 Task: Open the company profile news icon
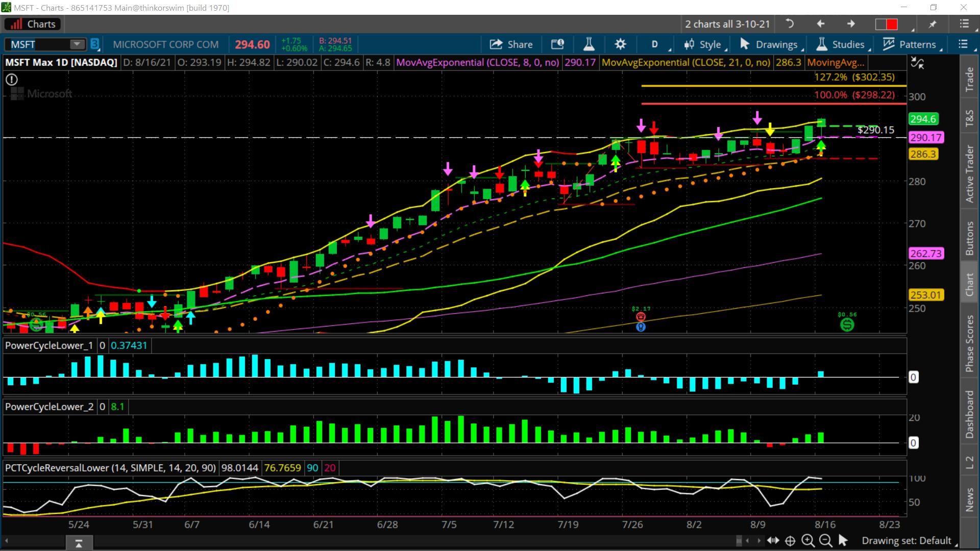click(x=557, y=44)
